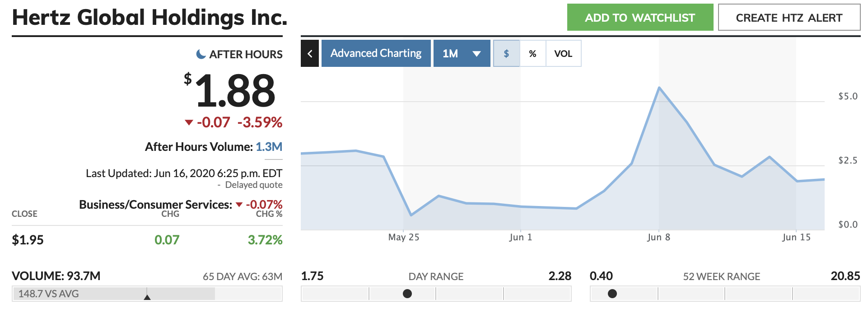Open the Business/Consumer Services sector link
This screenshot has height=309, width=868.
(x=155, y=205)
